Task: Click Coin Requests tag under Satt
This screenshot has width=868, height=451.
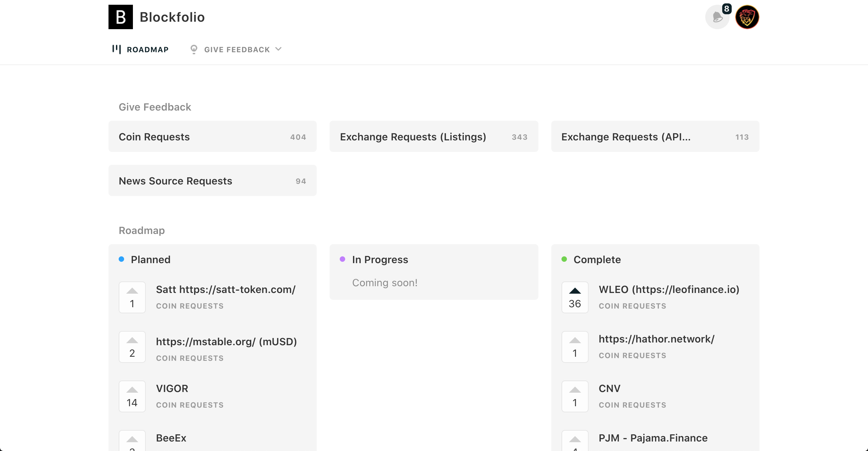Action: [190, 306]
